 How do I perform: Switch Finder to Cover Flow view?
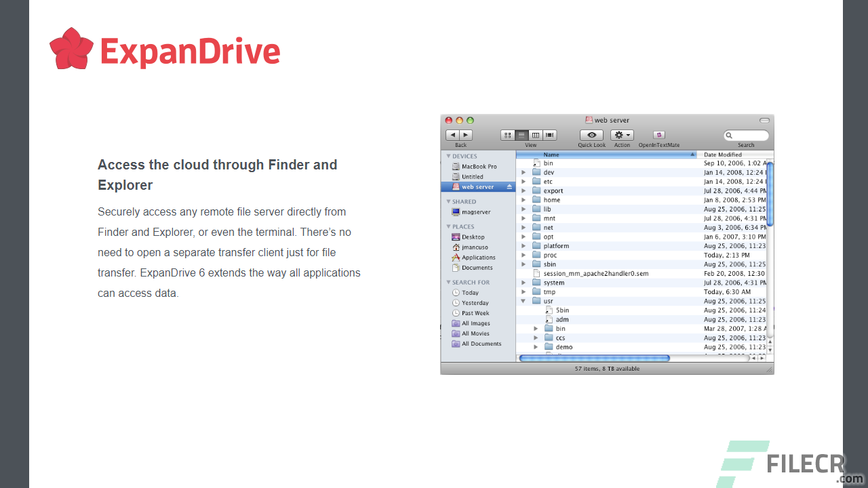click(x=550, y=135)
